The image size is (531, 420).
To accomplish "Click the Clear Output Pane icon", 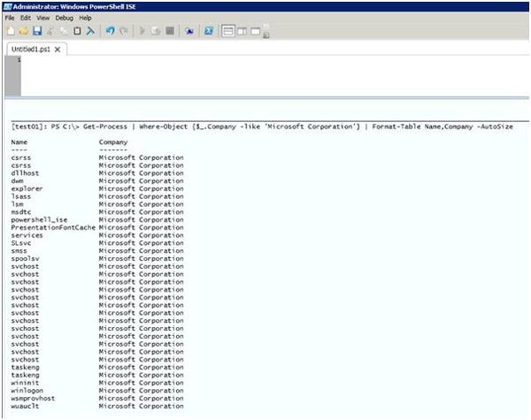I will [x=90, y=31].
